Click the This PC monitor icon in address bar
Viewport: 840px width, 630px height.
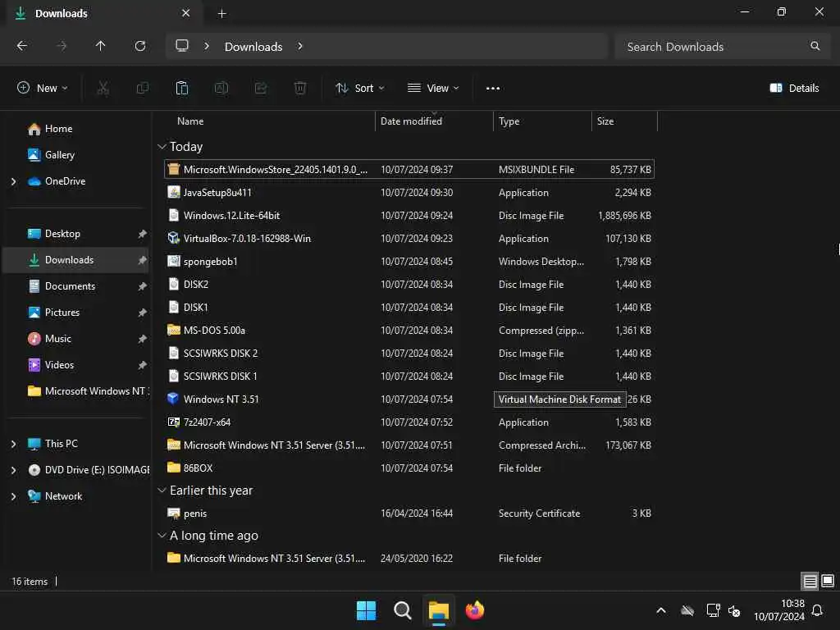click(x=182, y=46)
